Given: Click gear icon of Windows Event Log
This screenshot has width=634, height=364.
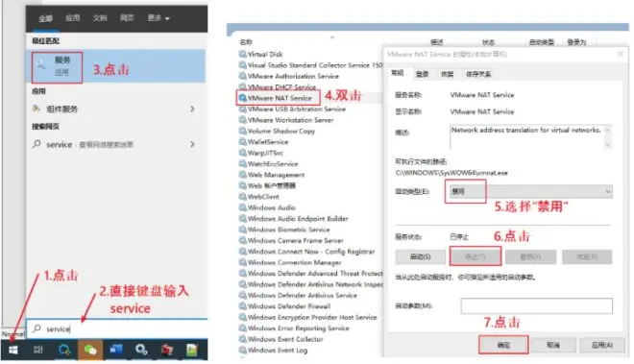Looking at the screenshot, I should coord(243,350).
